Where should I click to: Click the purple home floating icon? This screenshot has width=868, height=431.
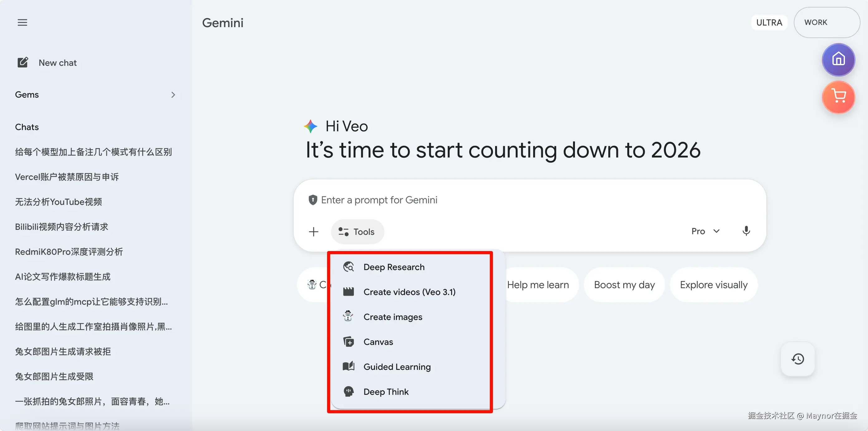click(x=838, y=60)
